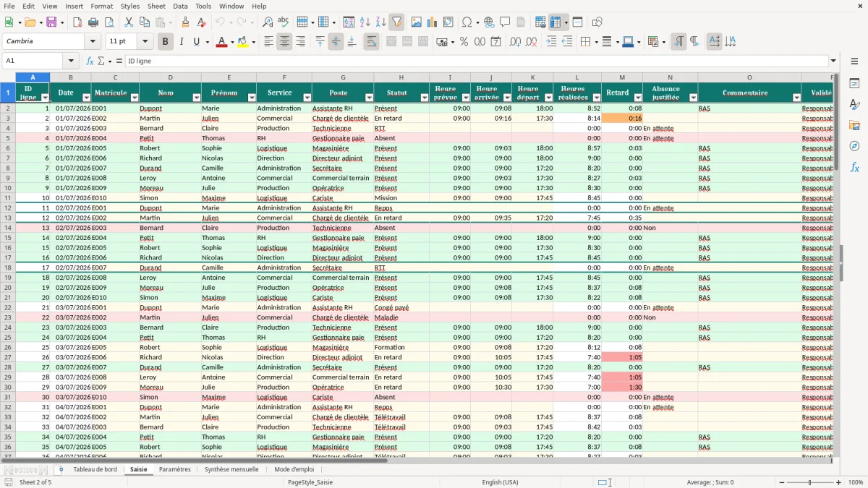Click the zoom out minus button
This screenshot has height=488, width=868.
[x=780, y=482]
